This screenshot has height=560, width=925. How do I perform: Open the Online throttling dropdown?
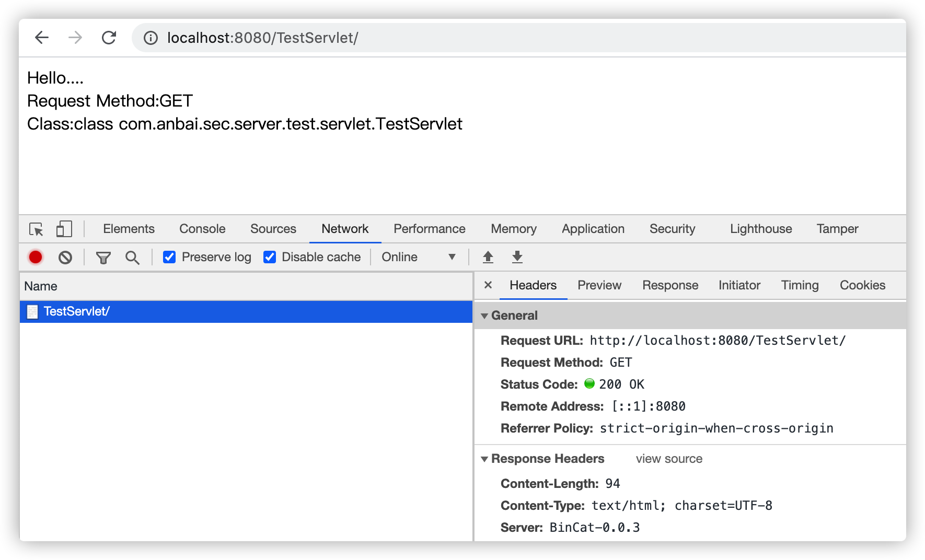tap(418, 257)
